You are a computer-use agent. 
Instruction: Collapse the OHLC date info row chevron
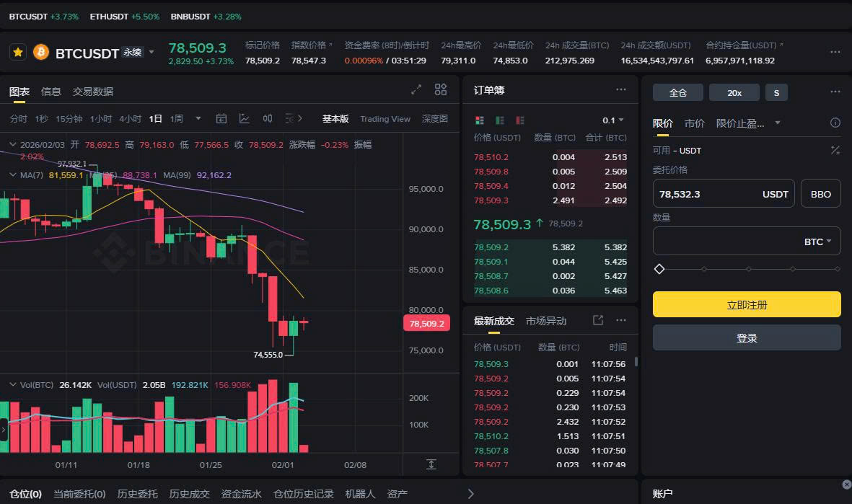click(12, 144)
